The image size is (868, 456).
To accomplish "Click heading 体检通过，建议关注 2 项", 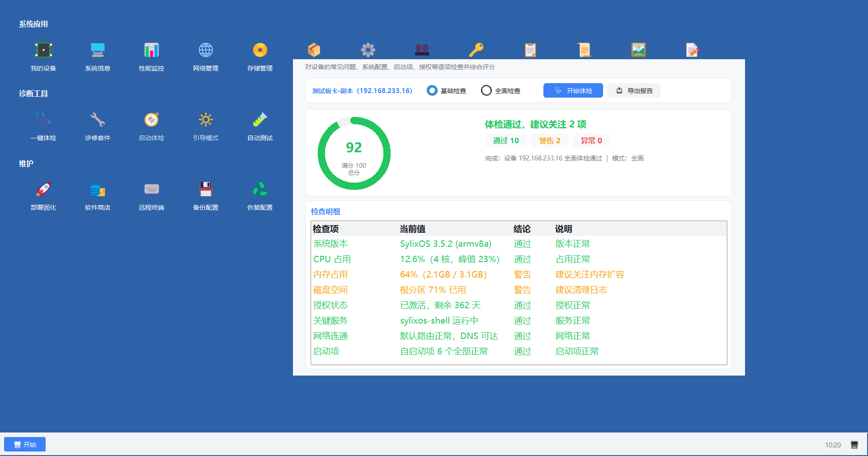I will coord(535,124).
